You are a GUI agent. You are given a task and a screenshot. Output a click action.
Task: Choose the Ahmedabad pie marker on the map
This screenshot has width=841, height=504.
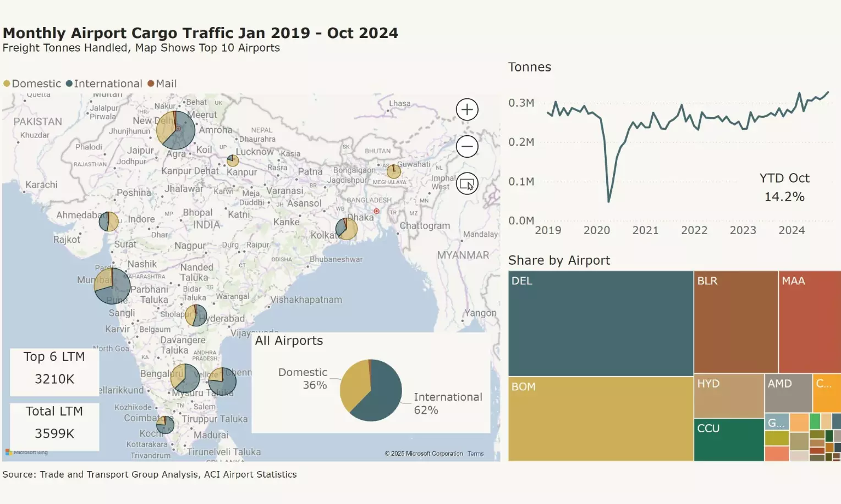pyautogui.click(x=109, y=221)
